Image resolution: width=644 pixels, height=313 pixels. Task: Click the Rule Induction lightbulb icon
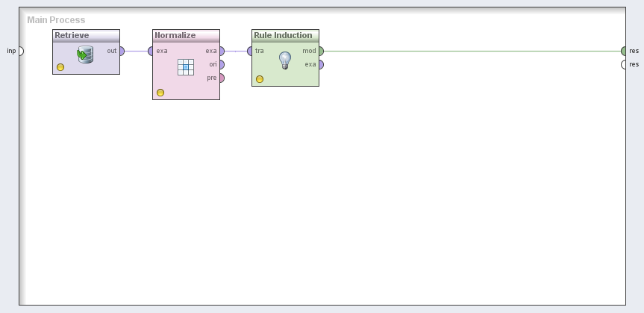284,61
